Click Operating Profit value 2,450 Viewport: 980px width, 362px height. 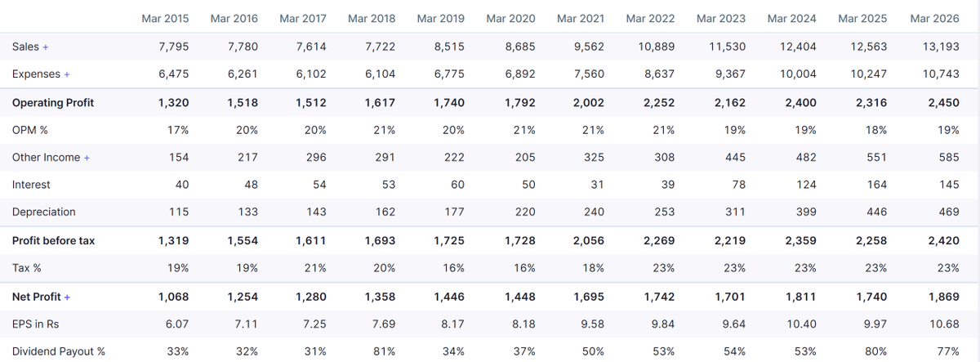944,102
